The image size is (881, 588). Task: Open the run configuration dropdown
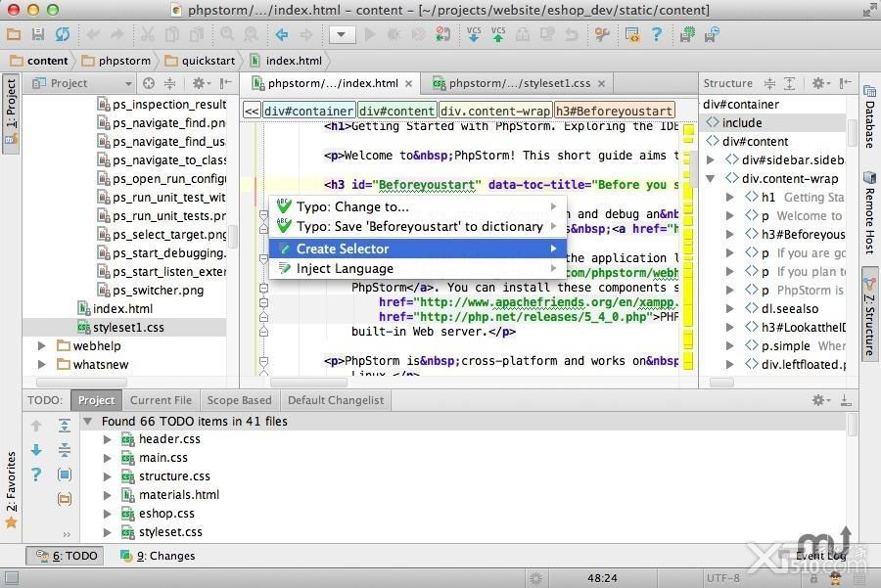pos(341,35)
